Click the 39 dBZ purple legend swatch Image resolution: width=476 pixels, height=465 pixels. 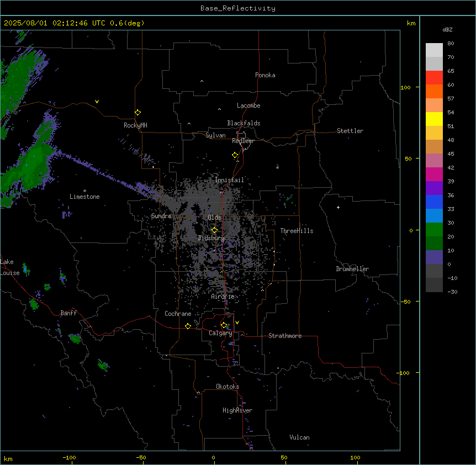pos(434,188)
